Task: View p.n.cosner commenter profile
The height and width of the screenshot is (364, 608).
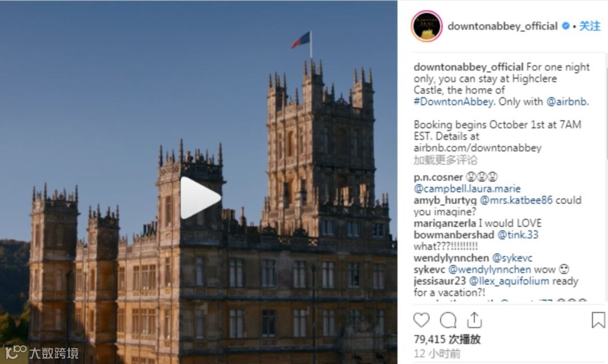Action: click(x=438, y=177)
